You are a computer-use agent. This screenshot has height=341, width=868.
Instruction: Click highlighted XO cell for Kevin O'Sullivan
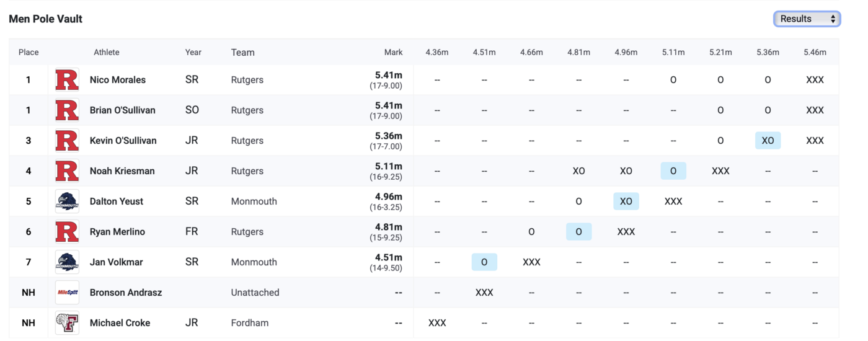[x=768, y=141]
